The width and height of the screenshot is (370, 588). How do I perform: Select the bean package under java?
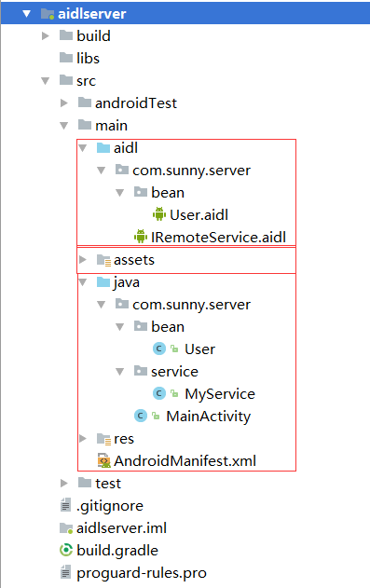(x=168, y=327)
